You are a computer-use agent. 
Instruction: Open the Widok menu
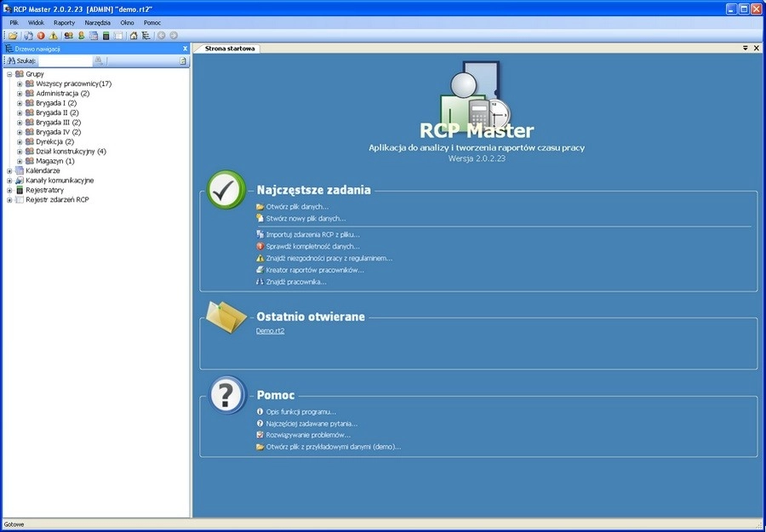(x=36, y=22)
